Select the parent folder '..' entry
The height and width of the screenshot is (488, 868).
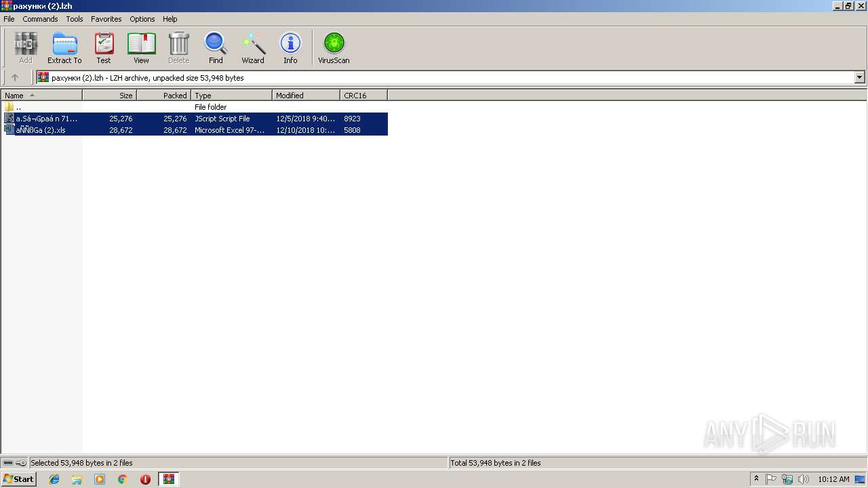(18, 107)
